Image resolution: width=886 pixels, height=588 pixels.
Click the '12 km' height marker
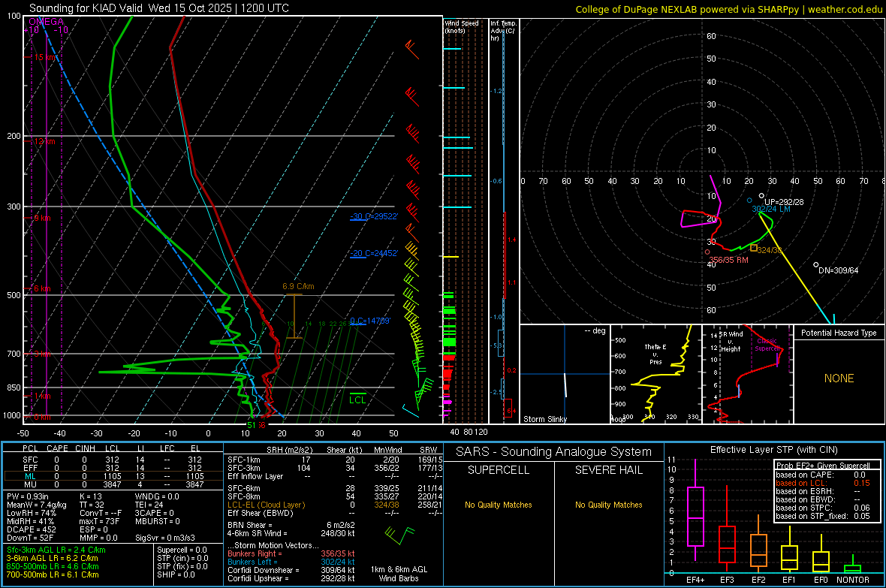click(44, 141)
